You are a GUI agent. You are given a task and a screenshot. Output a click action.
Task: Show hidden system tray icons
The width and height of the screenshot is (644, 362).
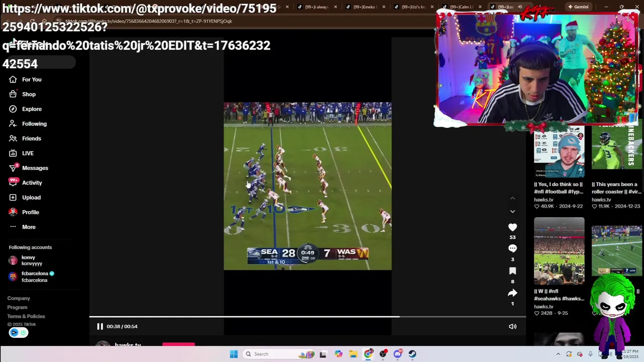click(x=558, y=354)
